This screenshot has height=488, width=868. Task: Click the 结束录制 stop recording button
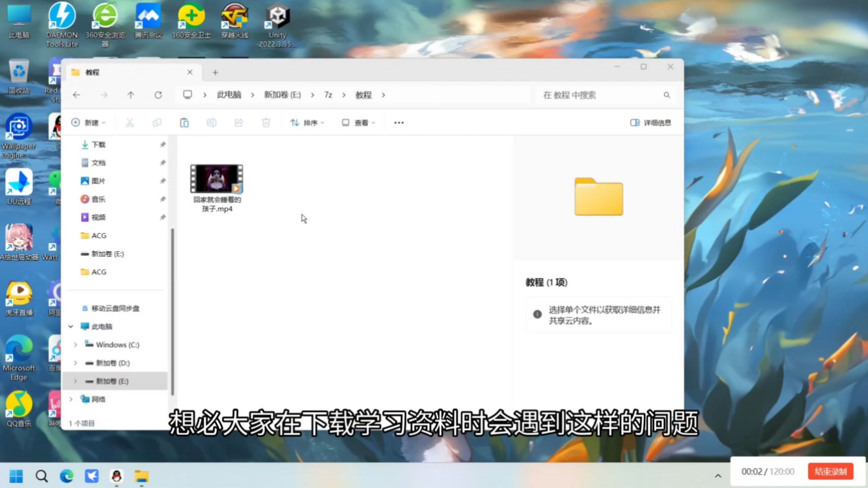(830, 471)
